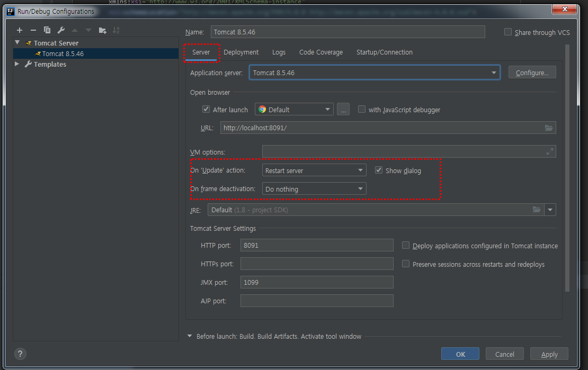The height and width of the screenshot is (370, 588).
Task: Click the HTTP port field
Action: [x=317, y=245]
